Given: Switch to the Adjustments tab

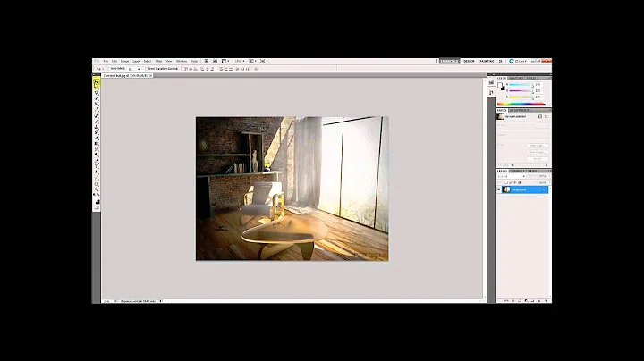Looking at the screenshot, I should click(x=519, y=110).
